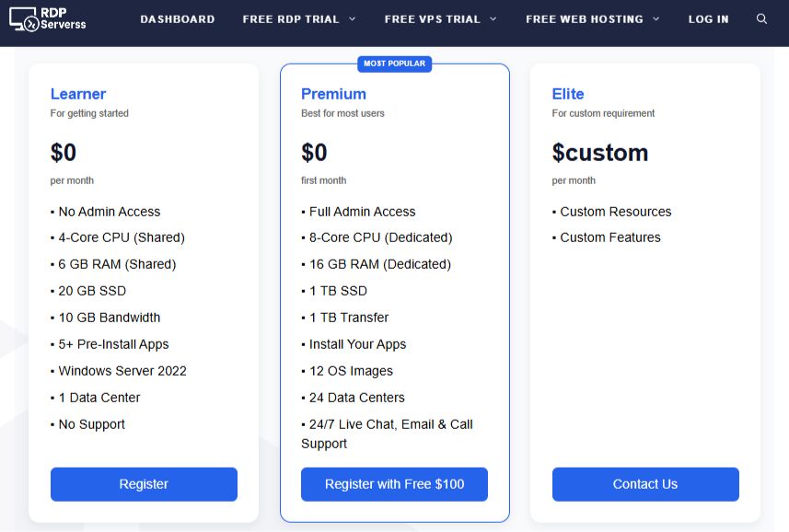The width and height of the screenshot is (789, 532).
Task: Register for the Learner plan
Action: click(x=144, y=484)
